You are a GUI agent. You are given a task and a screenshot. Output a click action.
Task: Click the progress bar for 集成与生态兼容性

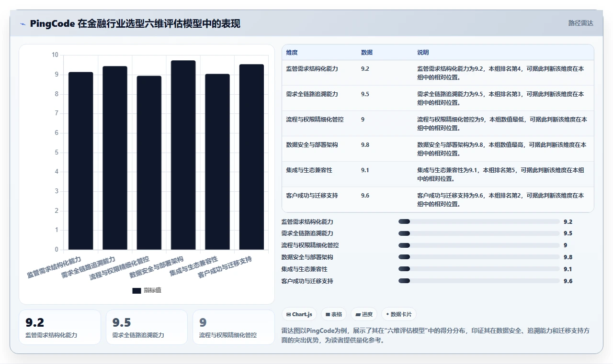[479, 269]
